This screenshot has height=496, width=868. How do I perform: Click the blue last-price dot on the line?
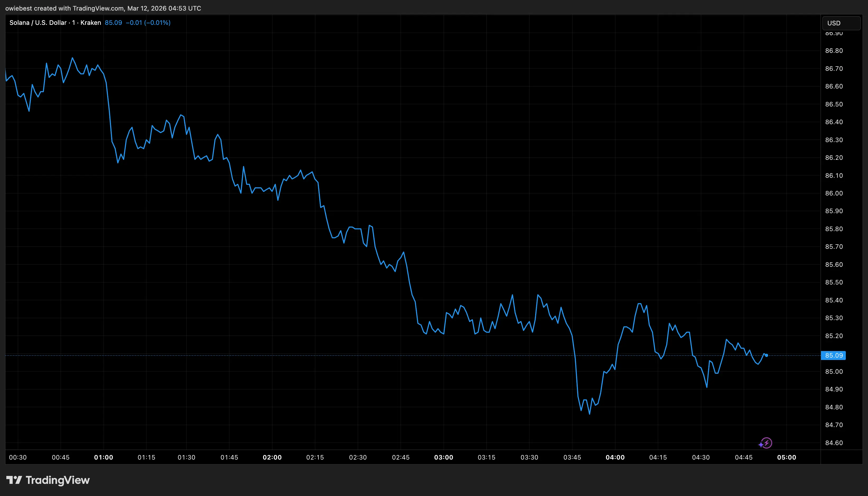coord(767,355)
